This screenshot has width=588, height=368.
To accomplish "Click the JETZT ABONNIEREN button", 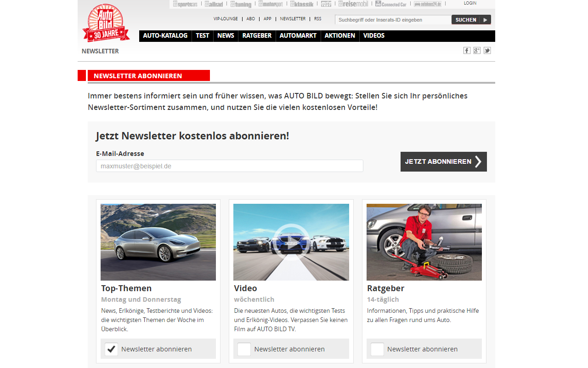I will tap(444, 161).
